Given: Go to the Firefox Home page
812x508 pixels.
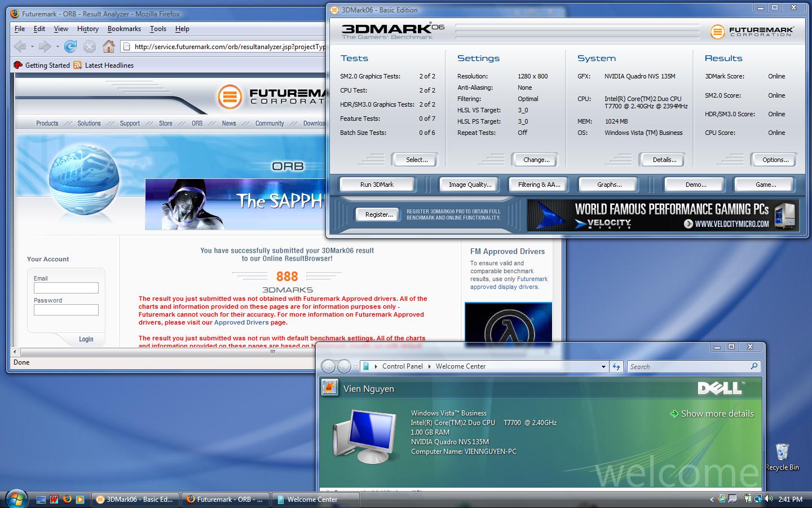Looking at the screenshot, I should (x=109, y=46).
